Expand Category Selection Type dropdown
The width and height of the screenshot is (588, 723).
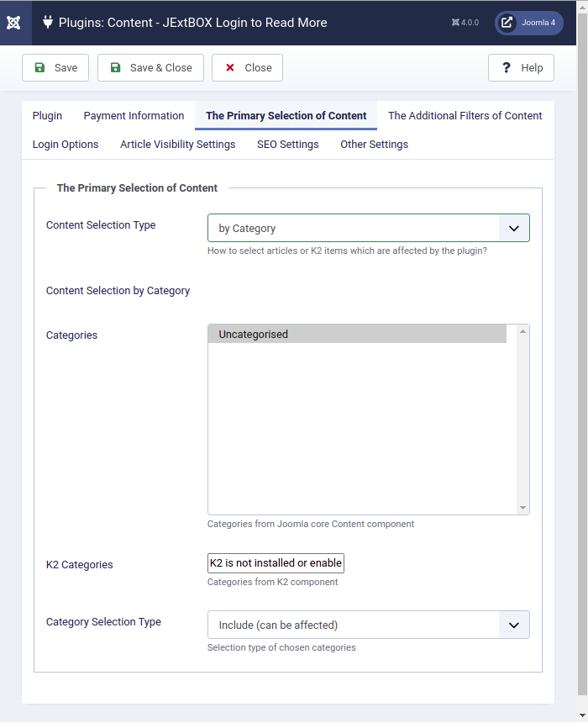pos(369,625)
